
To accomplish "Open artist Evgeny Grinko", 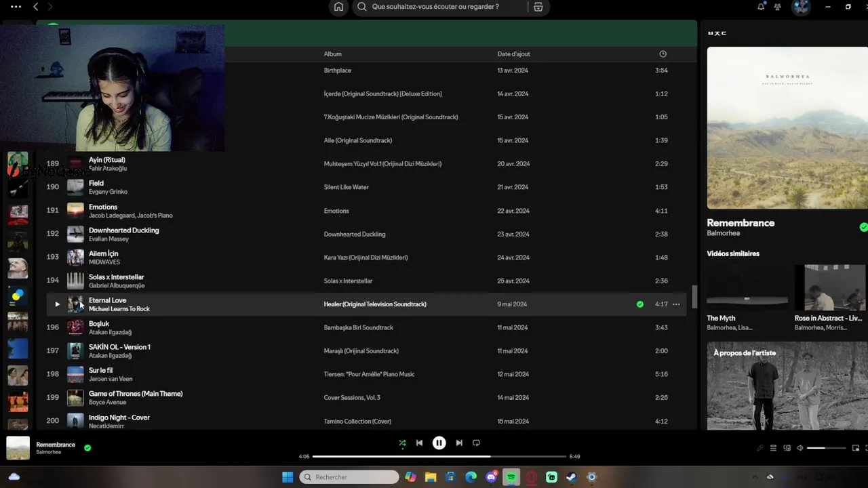I will coord(108,192).
